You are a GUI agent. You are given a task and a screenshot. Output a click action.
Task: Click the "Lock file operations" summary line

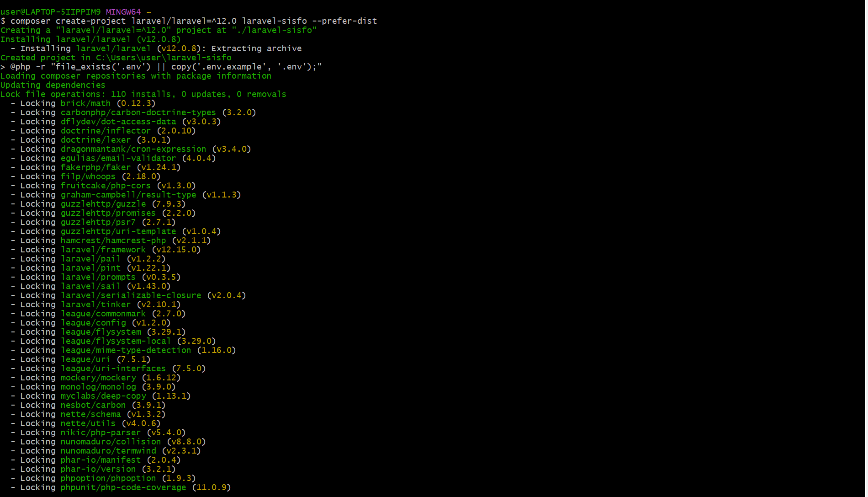(x=143, y=94)
